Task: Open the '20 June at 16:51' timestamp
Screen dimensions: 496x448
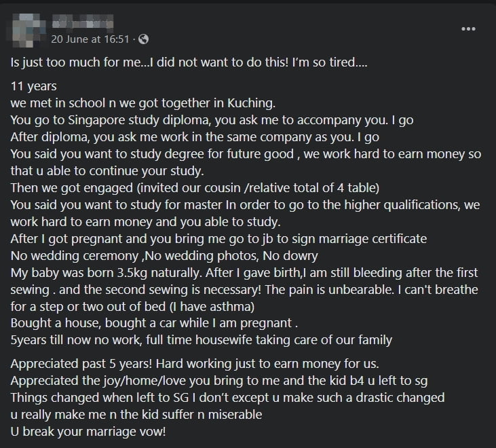Action: coord(90,39)
